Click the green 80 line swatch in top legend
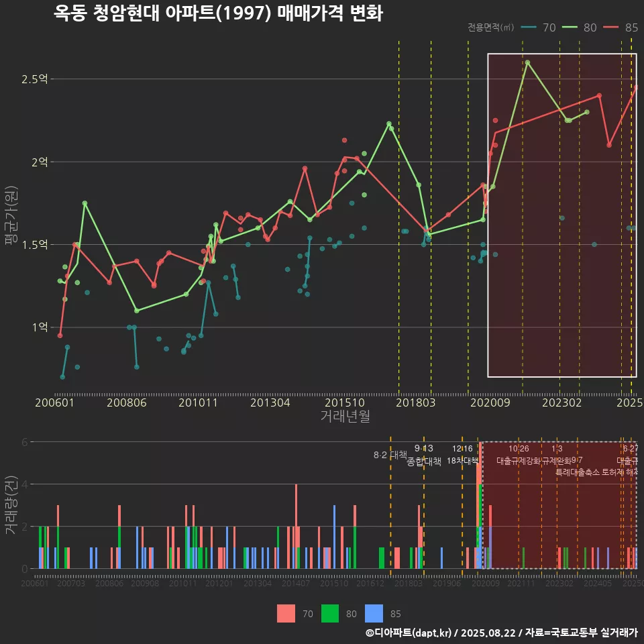644x644 pixels. 570,28
